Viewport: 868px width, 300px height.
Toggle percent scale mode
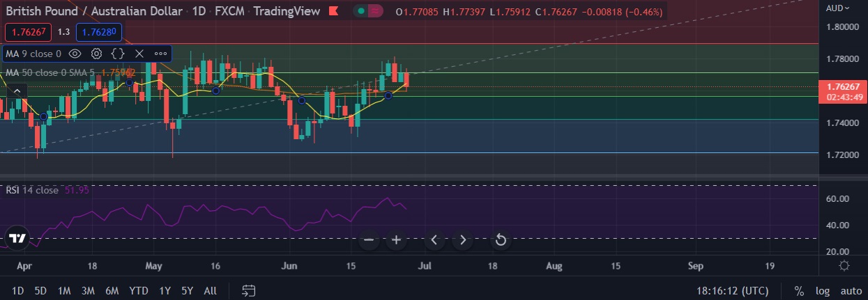coord(799,290)
